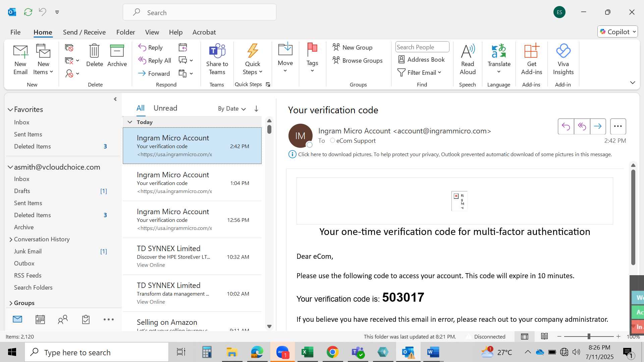Click the Search People field
The image size is (644, 362).
pyautogui.click(x=422, y=47)
